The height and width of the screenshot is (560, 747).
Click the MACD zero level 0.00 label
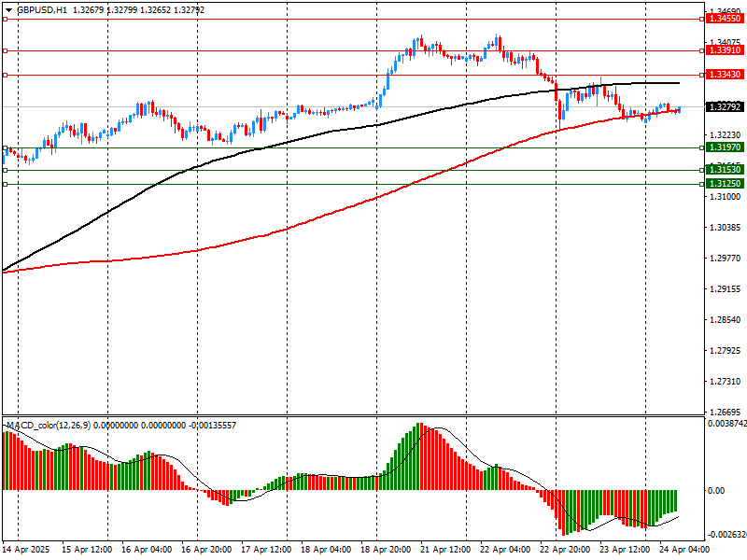[715, 491]
